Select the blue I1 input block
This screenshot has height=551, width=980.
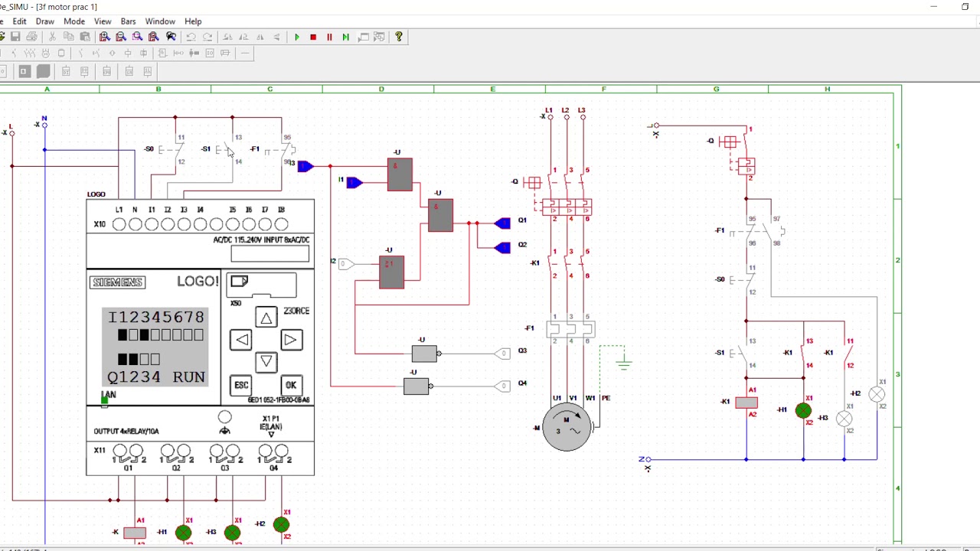tap(354, 182)
